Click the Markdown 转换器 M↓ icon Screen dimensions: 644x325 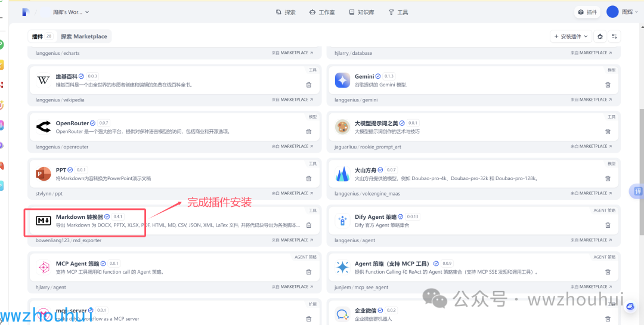43,221
